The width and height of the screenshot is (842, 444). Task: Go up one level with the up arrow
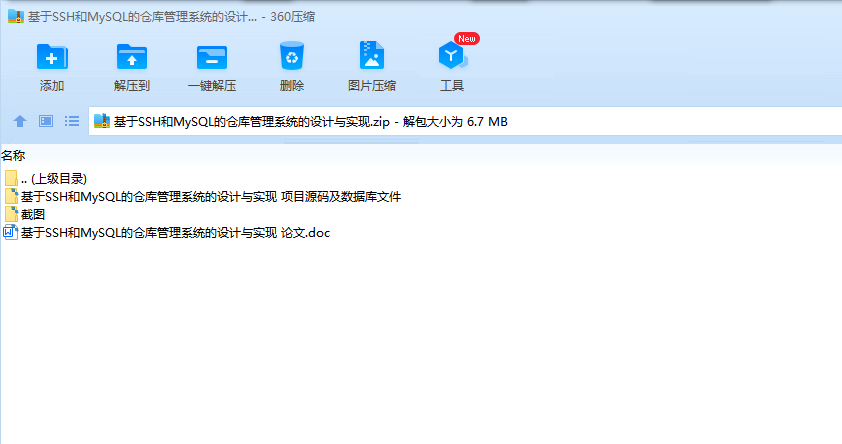(20, 121)
